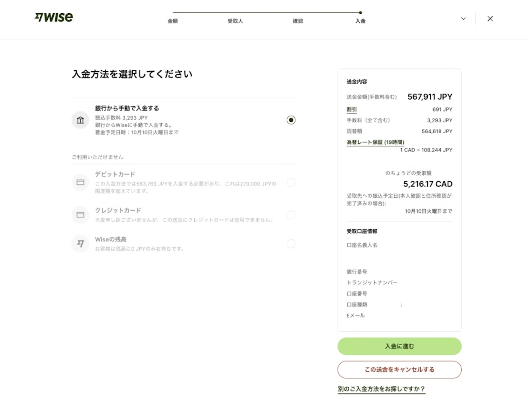The height and width of the screenshot is (420, 529).
Task: Click the Wise balance flag icon
Action: pyautogui.click(x=80, y=243)
